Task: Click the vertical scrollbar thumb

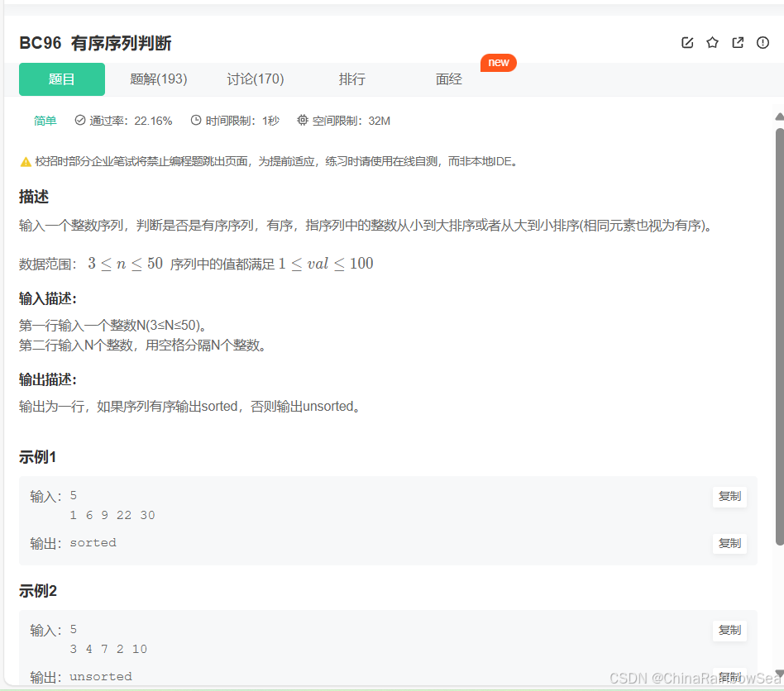Action: point(779,331)
